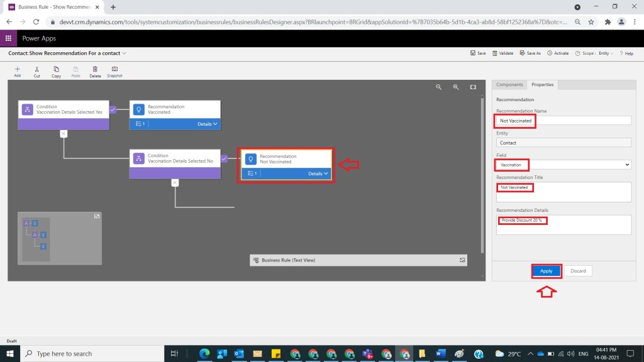Click the Add component toolbar icon
Viewport: 644px width, 362px height.
tap(17, 70)
